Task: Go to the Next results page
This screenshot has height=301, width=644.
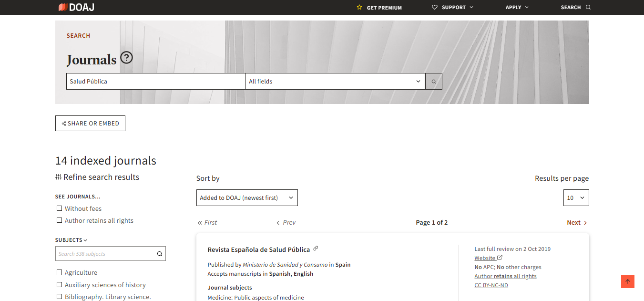Action: pos(577,223)
